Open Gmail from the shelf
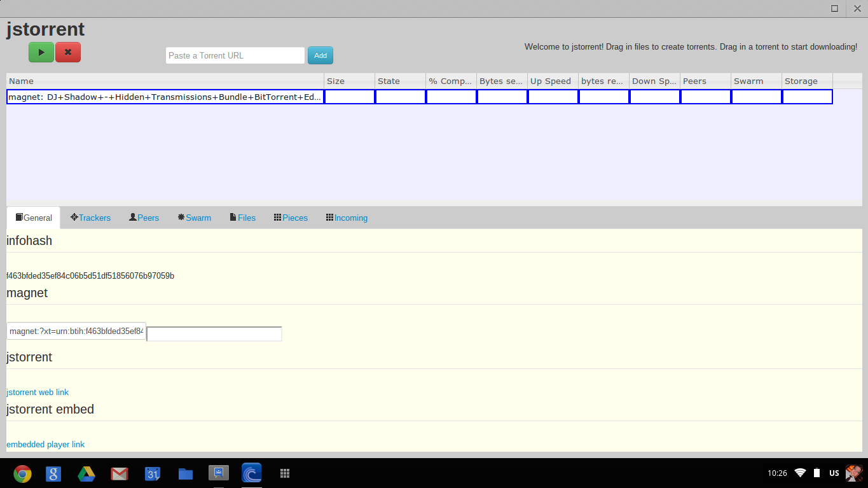 coord(120,473)
